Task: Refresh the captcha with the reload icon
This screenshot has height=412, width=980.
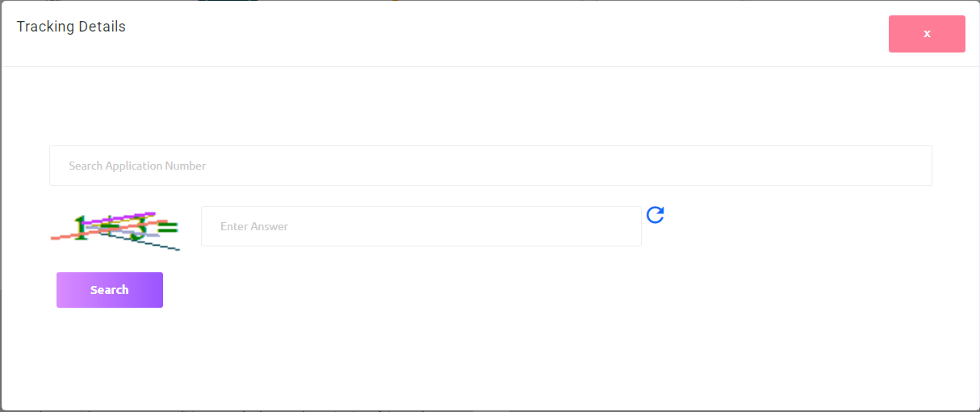Action: pyautogui.click(x=655, y=215)
